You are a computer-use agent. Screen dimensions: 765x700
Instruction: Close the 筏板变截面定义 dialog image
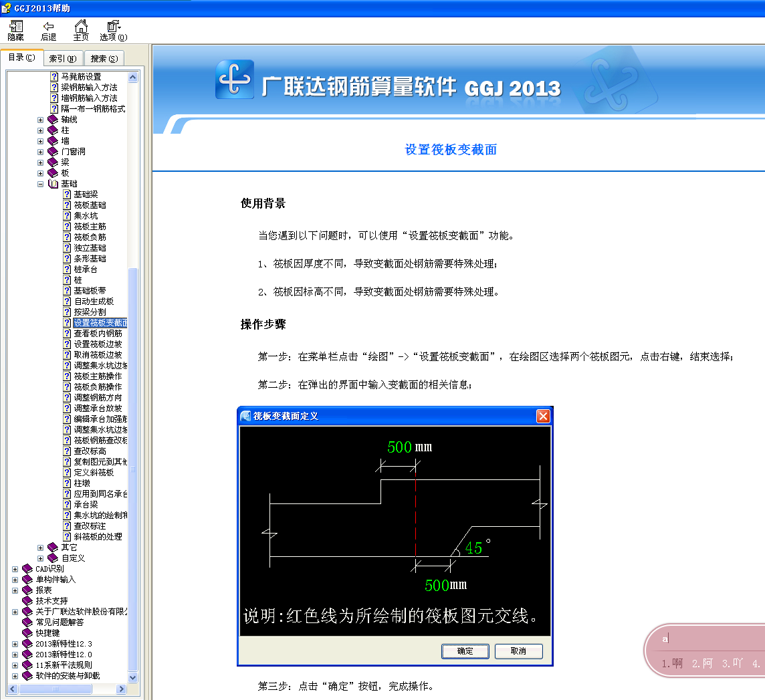pyautogui.click(x=543, y=416)
